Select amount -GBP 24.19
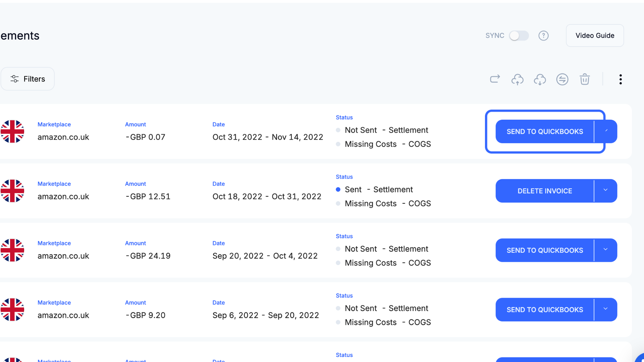644x362 pixels. pyautogui.click(x=148, y=256)
